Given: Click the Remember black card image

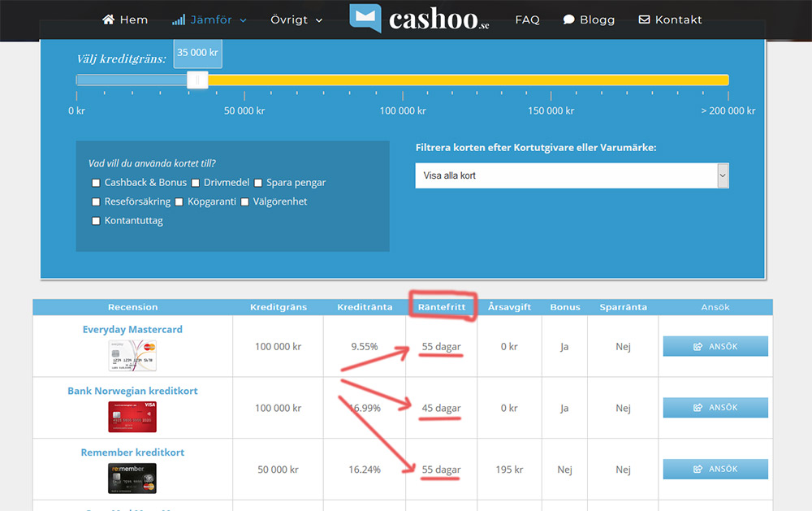Looking at the screenshot, I should tap(132, 478).
